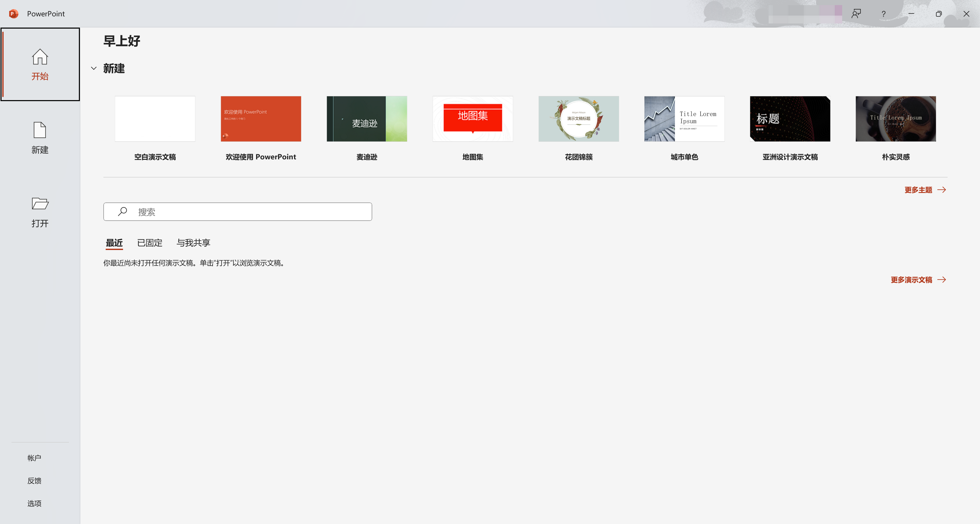
Task: Click the 更多主题 link
Action: click(x=918, y=189)
